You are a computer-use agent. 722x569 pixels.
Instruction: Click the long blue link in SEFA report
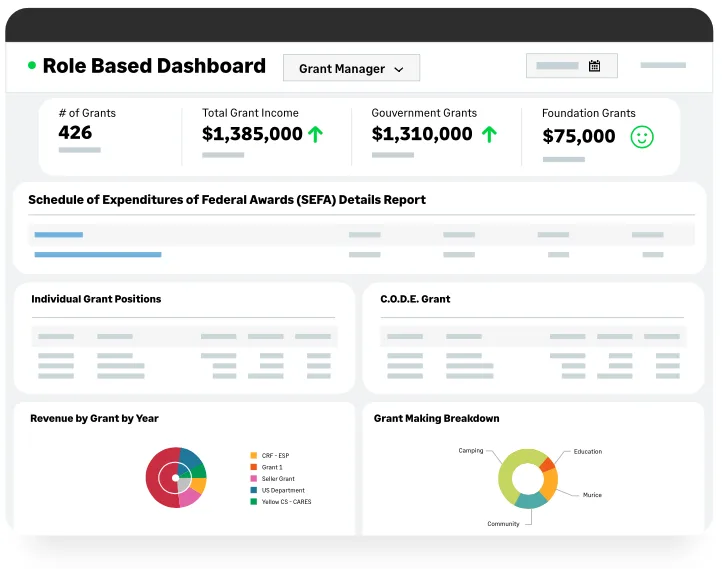pyautogui.click(x=98, y=255)
